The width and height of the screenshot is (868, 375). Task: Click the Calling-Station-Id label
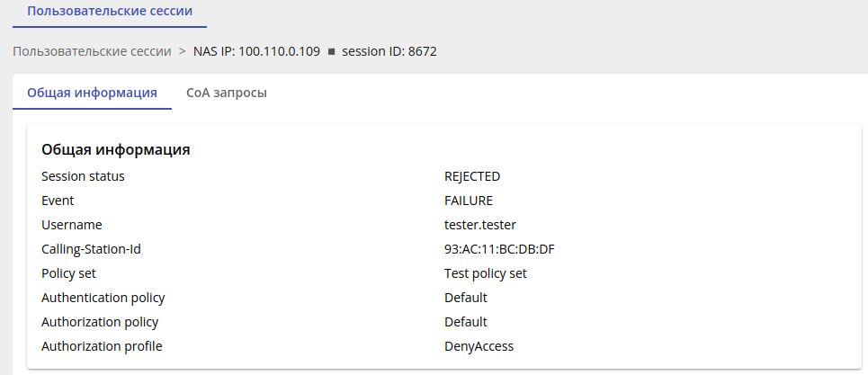91,249
